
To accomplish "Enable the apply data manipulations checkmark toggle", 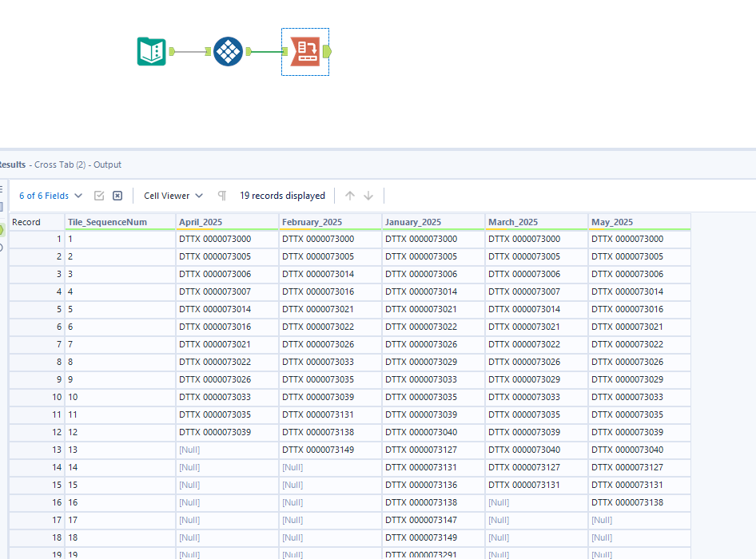I will [x=97, y=196].
